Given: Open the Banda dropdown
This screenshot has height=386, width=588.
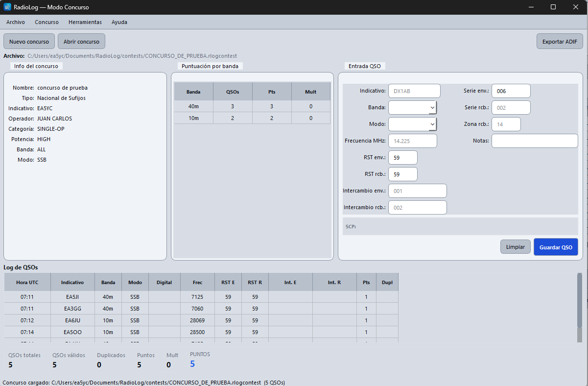Looking at the screenshot, I should coord(412,107).
